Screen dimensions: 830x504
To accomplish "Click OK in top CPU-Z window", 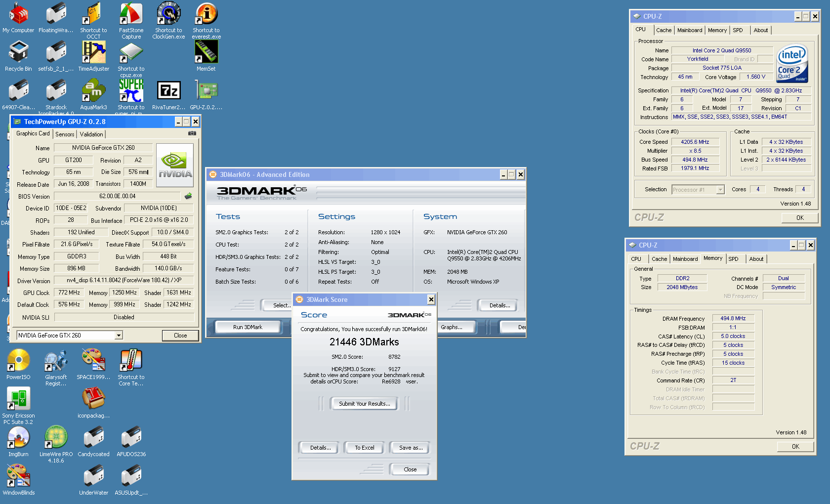I will click(800, 217).
